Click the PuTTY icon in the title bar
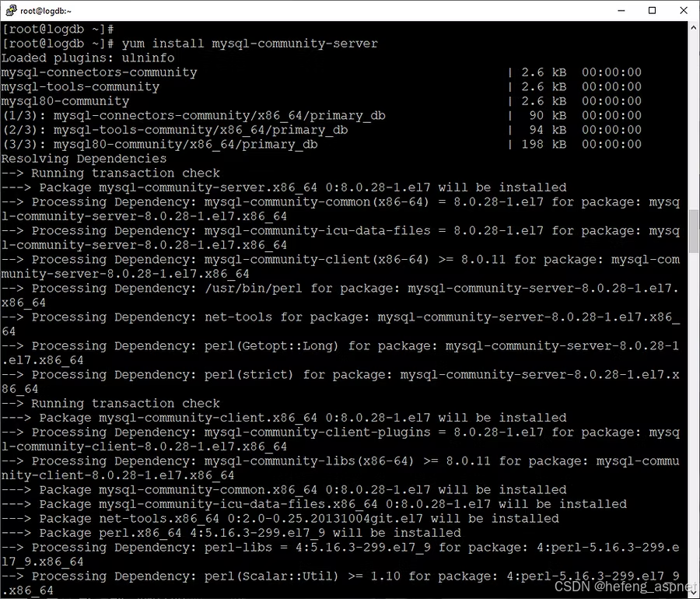Image resolution: width=700 pixels, height=599 pixels. click(x=11, y=10)
